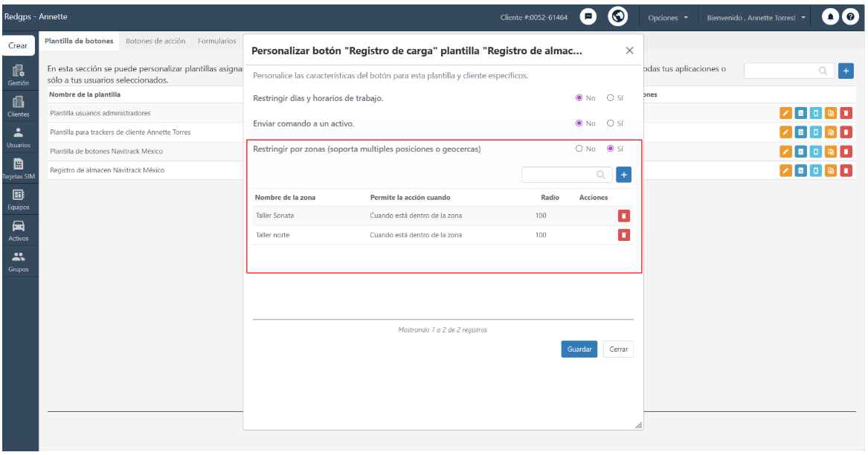Open the chat messages icon in the header
The image size is (868, 455).
588,17
